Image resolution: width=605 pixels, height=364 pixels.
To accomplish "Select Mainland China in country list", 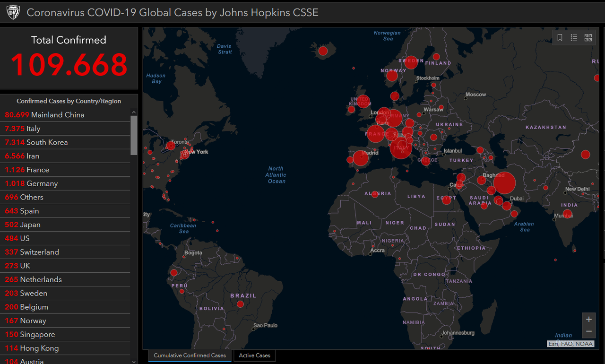I will [x=65, y=115].
